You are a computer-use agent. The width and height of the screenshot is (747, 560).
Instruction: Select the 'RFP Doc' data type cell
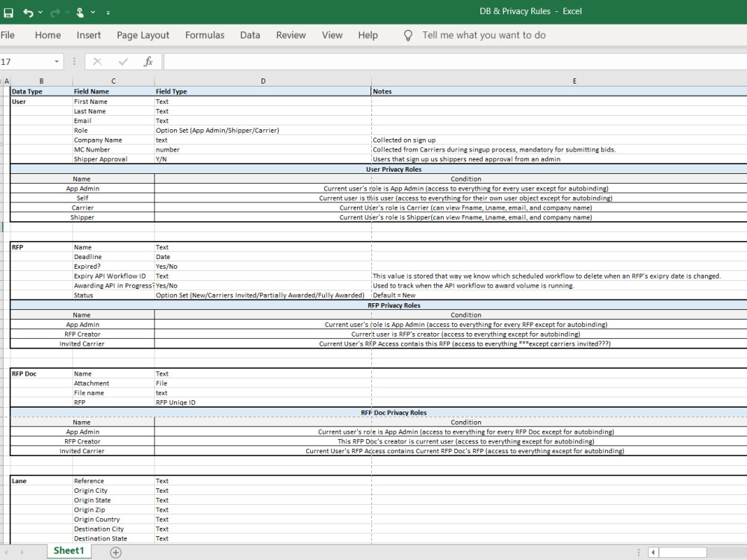[x=41, y=374]
